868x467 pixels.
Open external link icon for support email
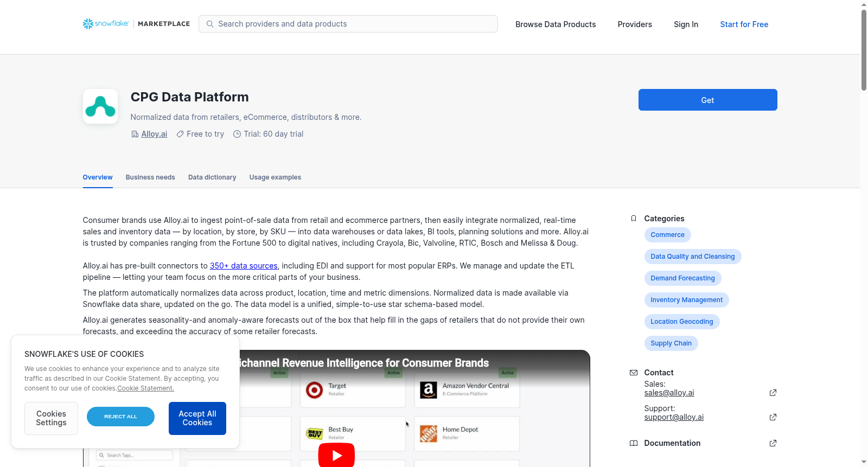(x=773, y=417)
